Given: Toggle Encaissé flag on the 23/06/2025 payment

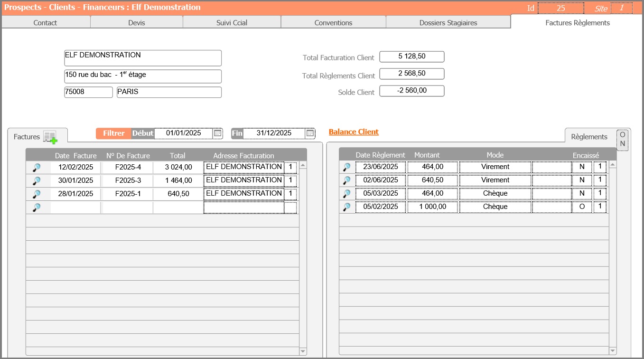Looking at the screenshot, I should (x=582, y=167).
